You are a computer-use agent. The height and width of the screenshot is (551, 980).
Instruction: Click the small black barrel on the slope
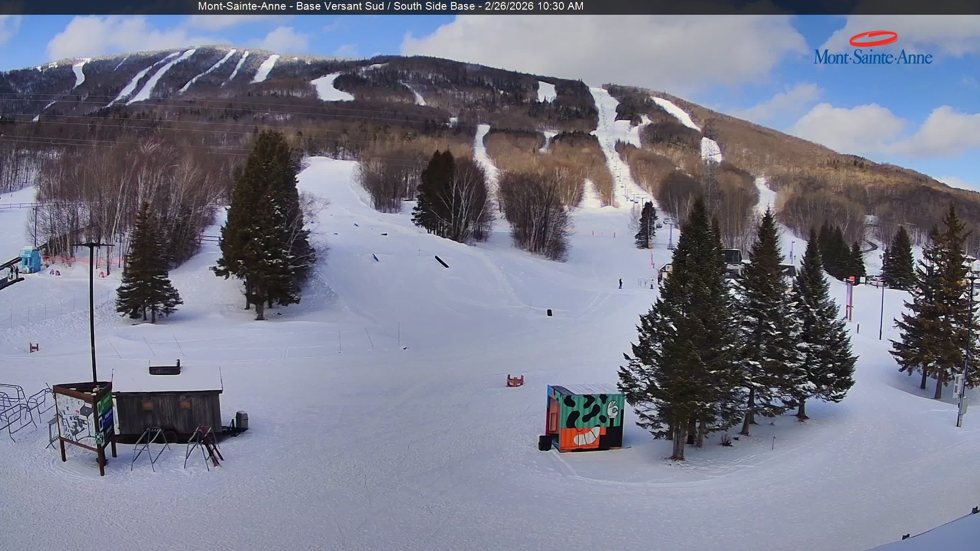pyautogui.click(x=549, y=312)
